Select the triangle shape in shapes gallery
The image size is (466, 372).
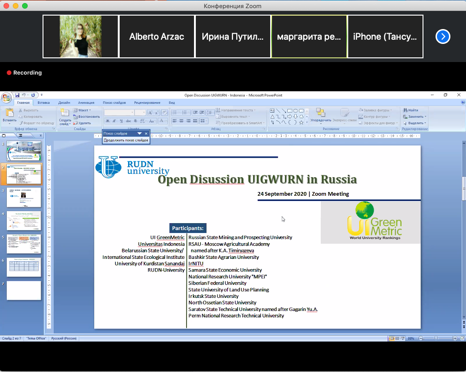coord(272,117)
